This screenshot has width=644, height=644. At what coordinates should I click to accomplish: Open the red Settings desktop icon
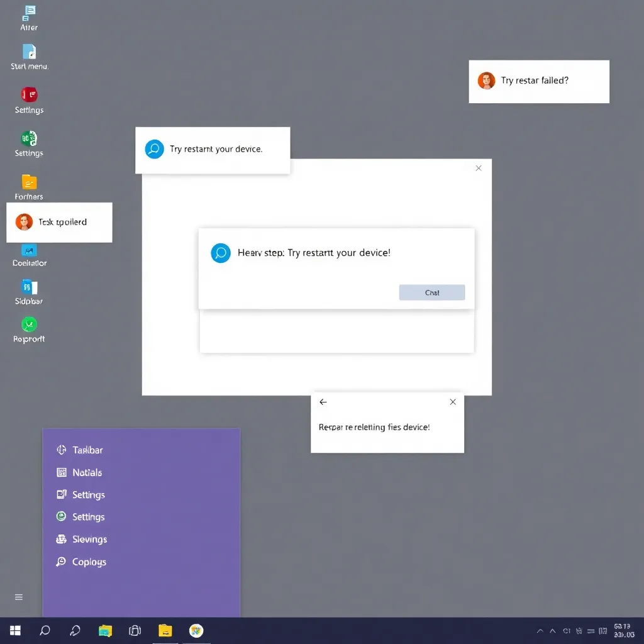(29, 96)
